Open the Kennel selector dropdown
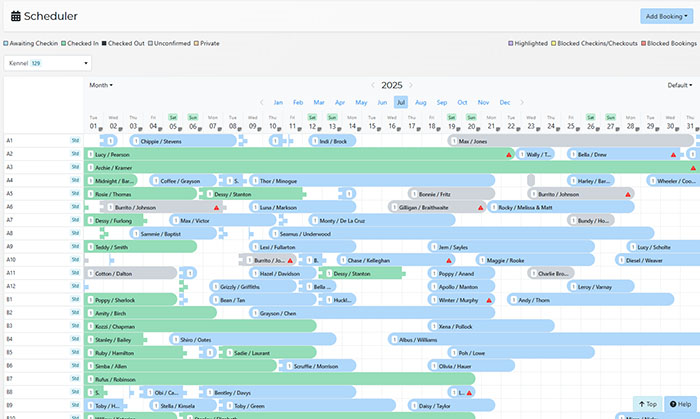 (45, 63)
